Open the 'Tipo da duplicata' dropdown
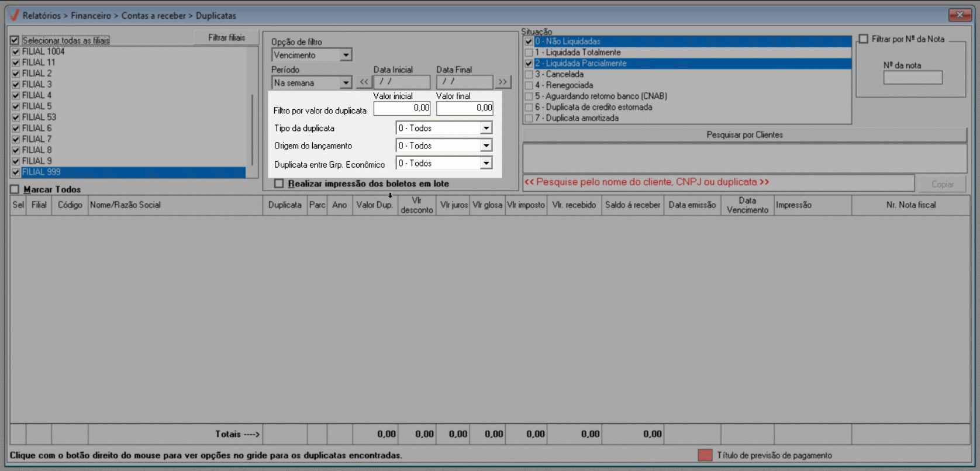The width and height of the screenshot is (980, 471). point(486,128)
